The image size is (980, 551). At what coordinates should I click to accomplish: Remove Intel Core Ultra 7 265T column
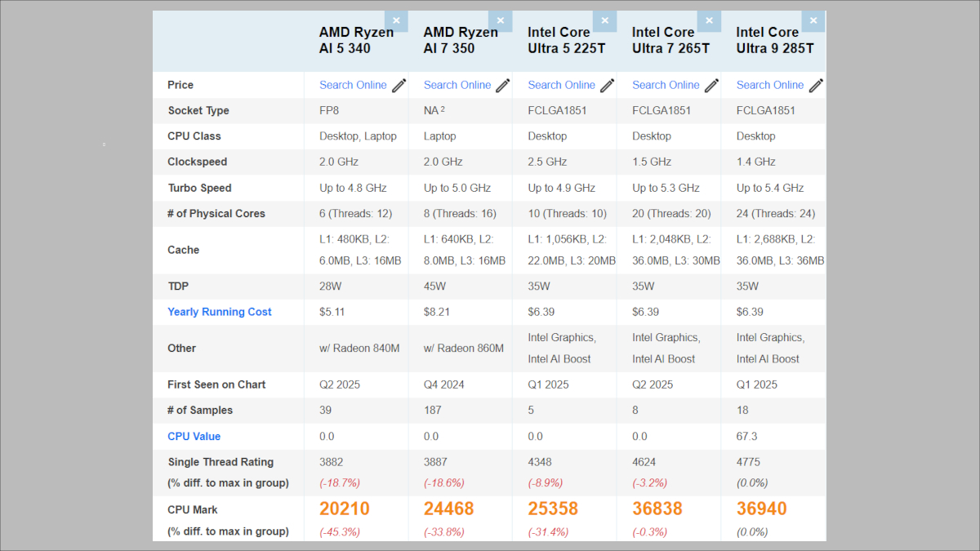709,21
